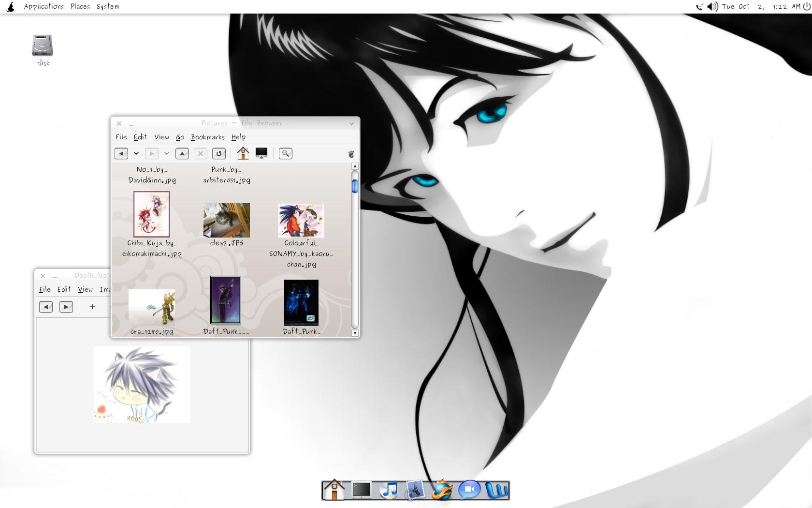The image size is (812, 508).
Task: Click the Search magnifier in File Browser
Action: point(286,153)
